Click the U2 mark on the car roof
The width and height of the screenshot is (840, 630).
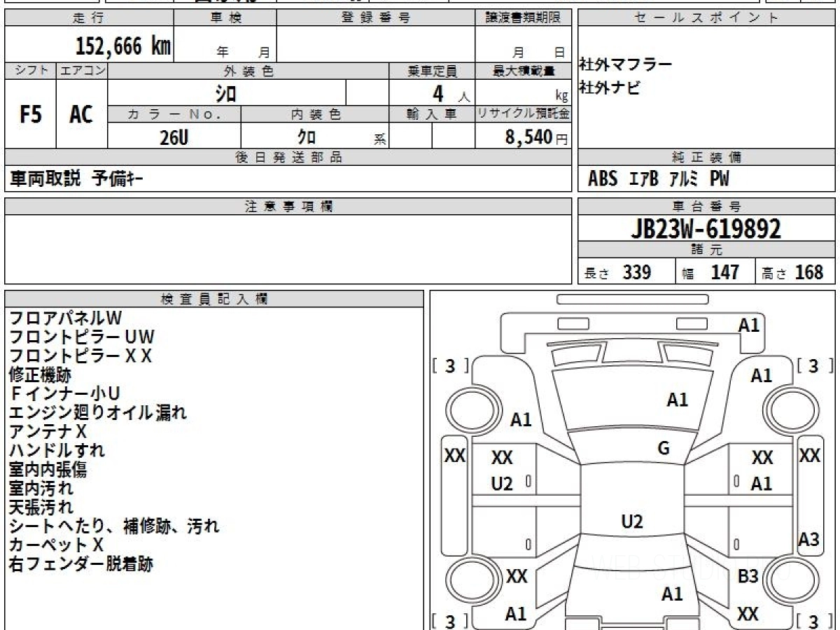pyautogui.click(x=632, y=521)
